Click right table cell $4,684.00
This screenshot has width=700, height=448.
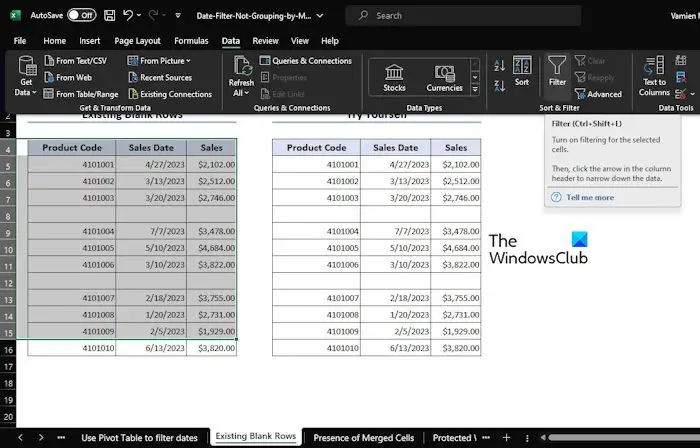tap(456, 248)
